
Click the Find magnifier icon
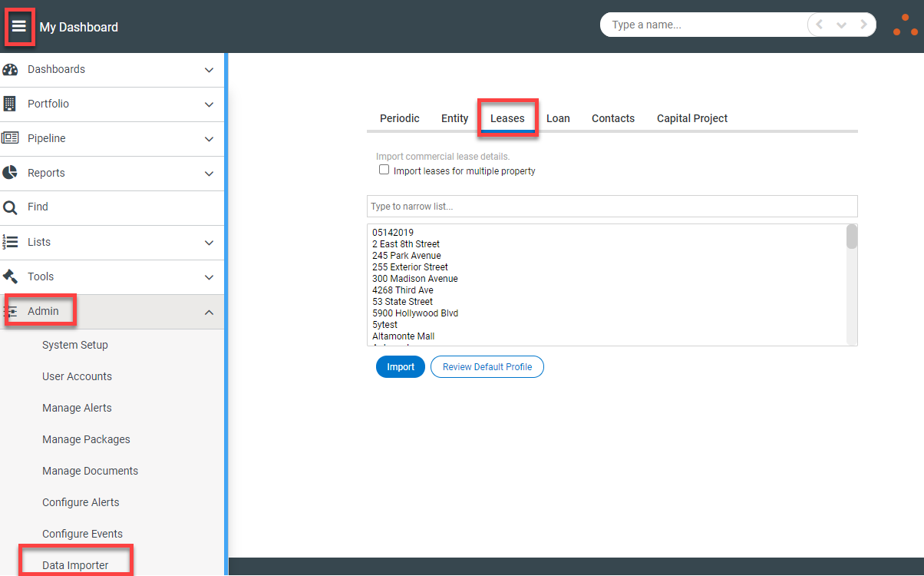coord(10,207)
